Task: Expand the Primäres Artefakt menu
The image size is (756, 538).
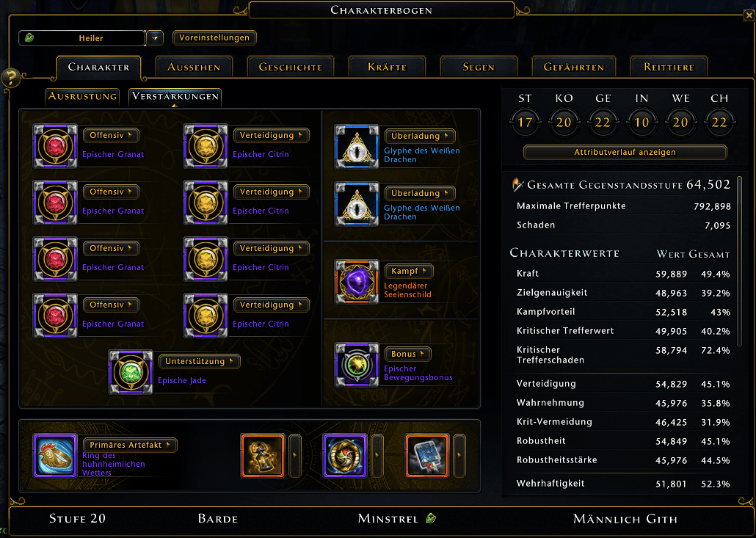Action: (x=130, y=445)
